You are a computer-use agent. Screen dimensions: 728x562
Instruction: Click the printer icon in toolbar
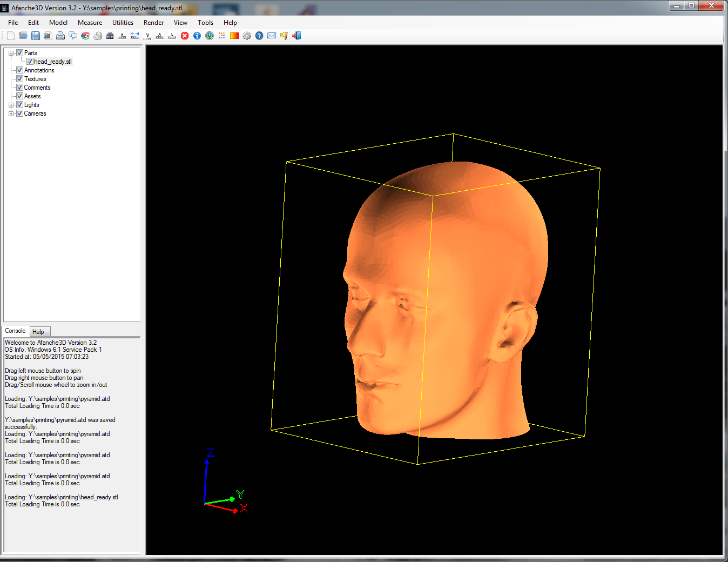click(x=60, y=36)
